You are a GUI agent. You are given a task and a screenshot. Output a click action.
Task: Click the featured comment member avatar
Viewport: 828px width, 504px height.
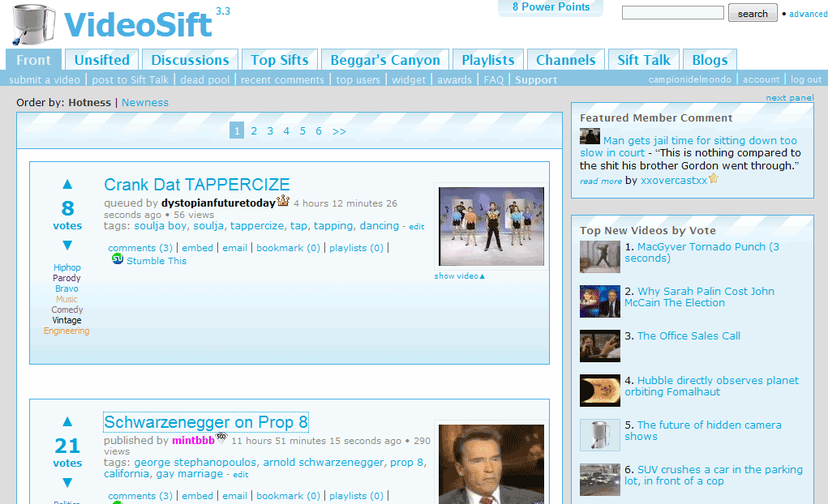590,136
